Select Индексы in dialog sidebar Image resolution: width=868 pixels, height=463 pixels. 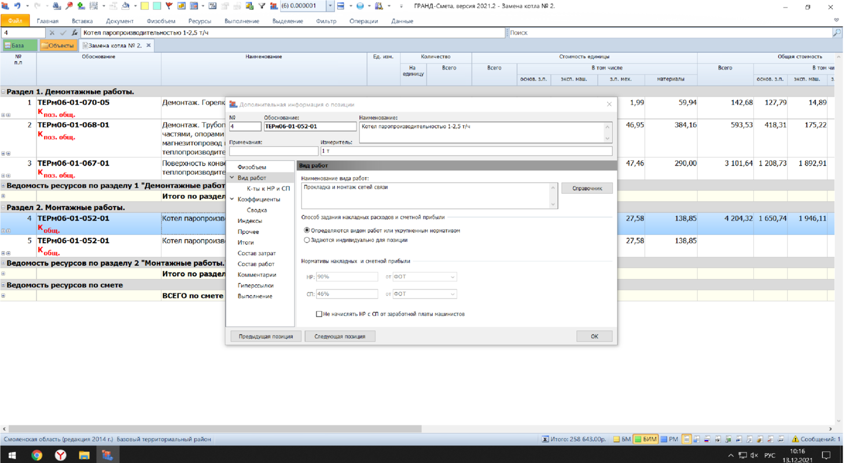point(249,221)
